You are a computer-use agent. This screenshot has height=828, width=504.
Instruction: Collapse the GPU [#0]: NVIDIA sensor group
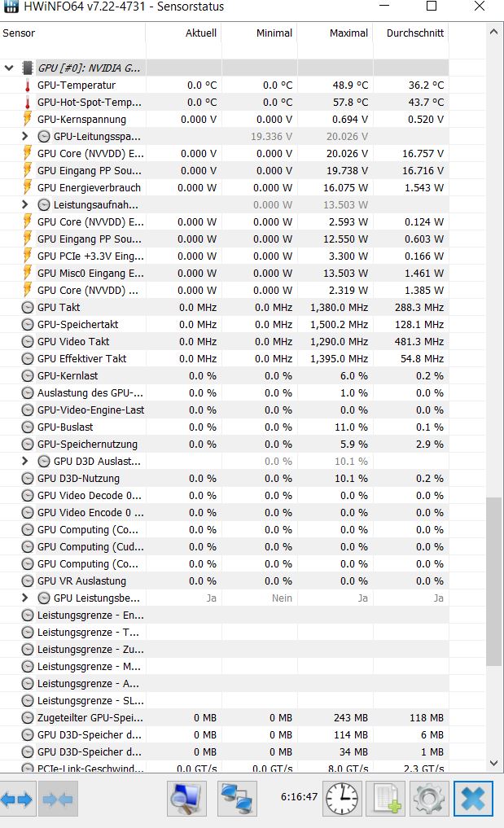(8, 68)
